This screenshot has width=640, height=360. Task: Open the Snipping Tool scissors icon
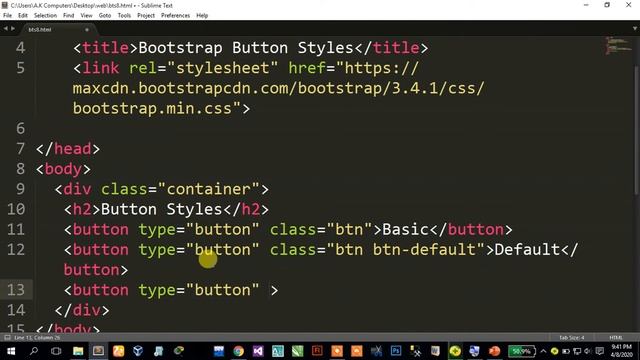coord(376,351)
